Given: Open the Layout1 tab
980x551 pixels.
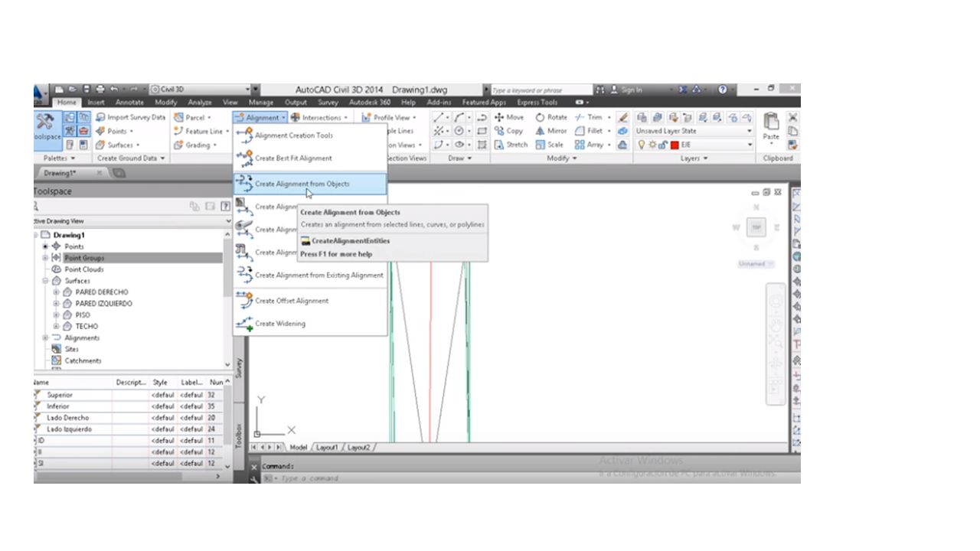Looking at the screenshot, I should point(327,447).
